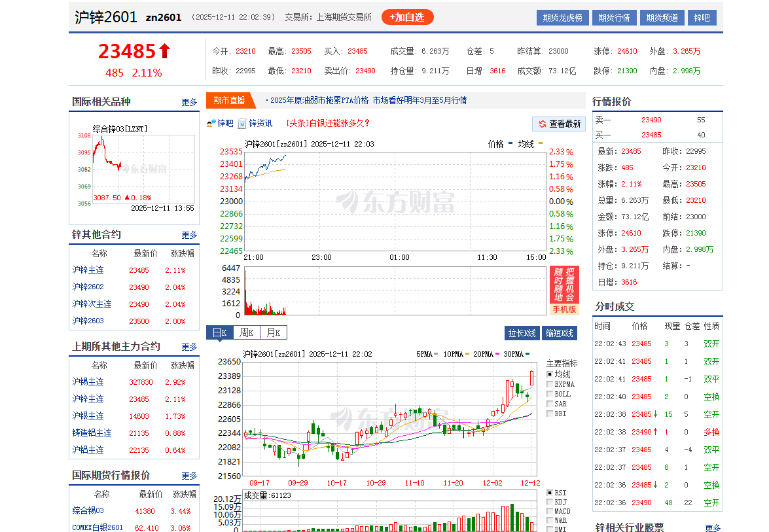Click the 价格 blue legend marker

[510, 144]
